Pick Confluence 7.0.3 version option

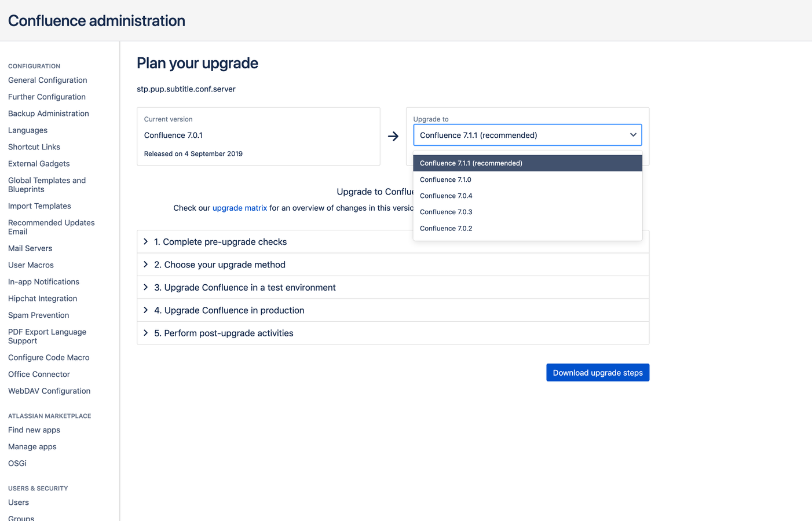point(527,212)
